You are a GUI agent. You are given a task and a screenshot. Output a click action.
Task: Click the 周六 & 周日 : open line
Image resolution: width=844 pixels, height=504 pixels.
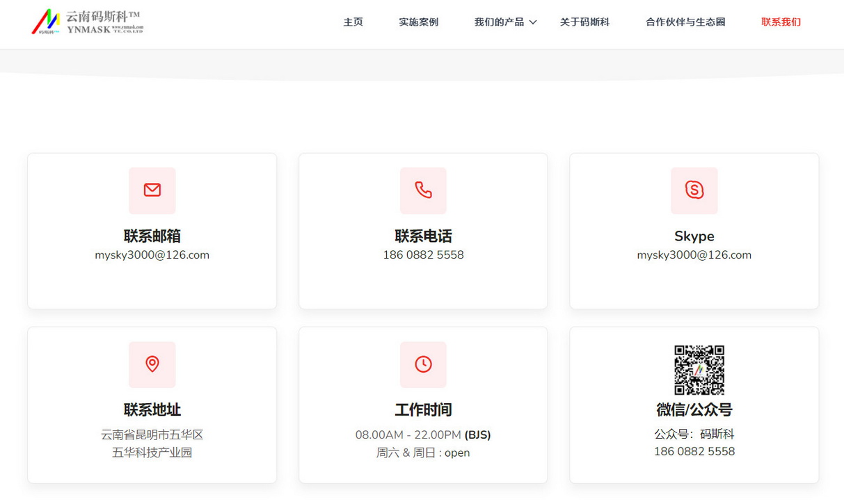[x=423, y=453]
